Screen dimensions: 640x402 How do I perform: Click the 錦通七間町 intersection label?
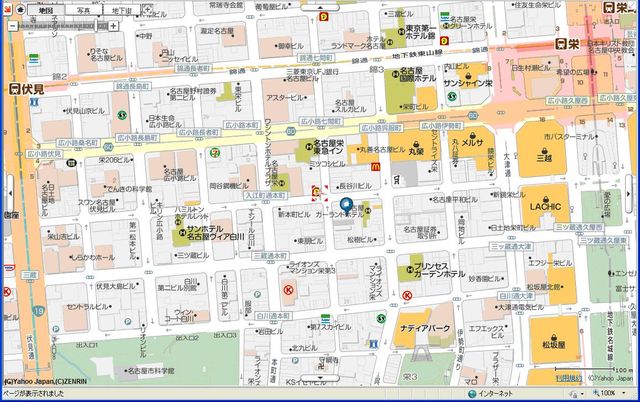[x=317, y=58]
